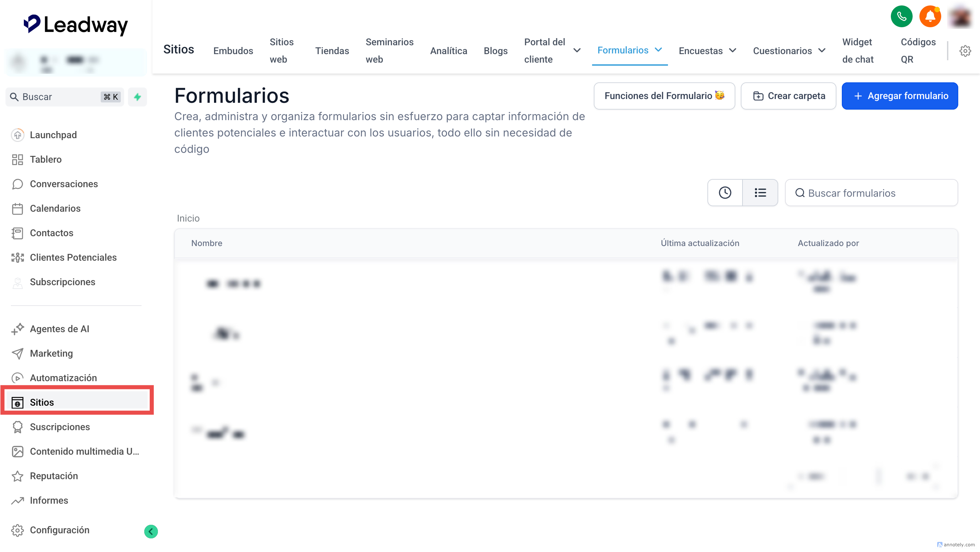Open the Analítica tab

(x=448, y=51)
